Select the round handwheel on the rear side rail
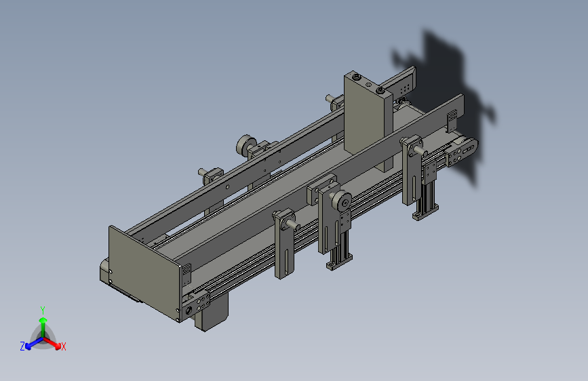This screenshot has height=381, width=588. tap(246, 145)
